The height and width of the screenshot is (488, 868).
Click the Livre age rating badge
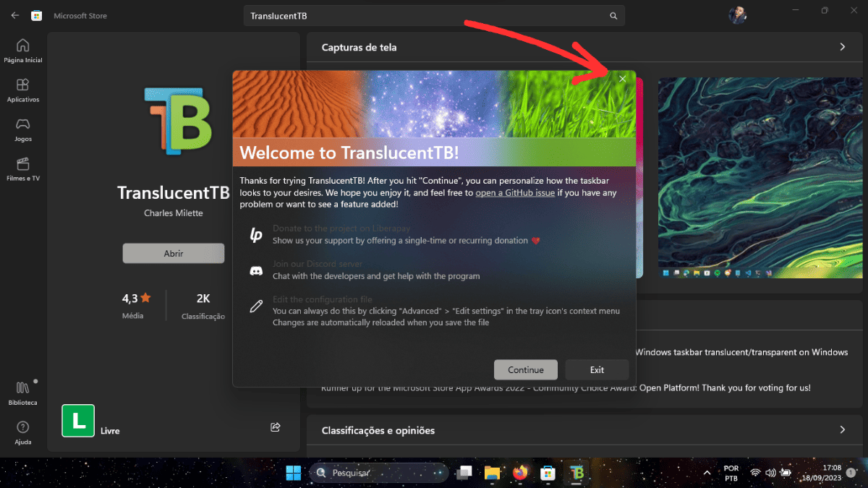pos(78,421)
